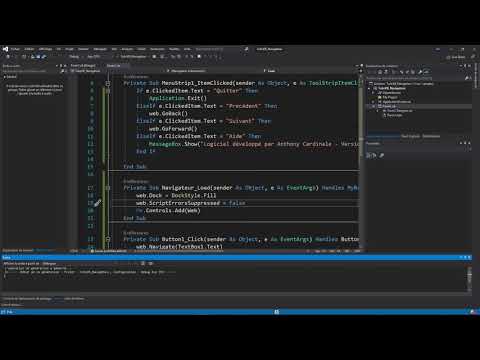
Task: Open the Any CPU platform dropdown
Action: pyautogui.click(x=95, y=57)
